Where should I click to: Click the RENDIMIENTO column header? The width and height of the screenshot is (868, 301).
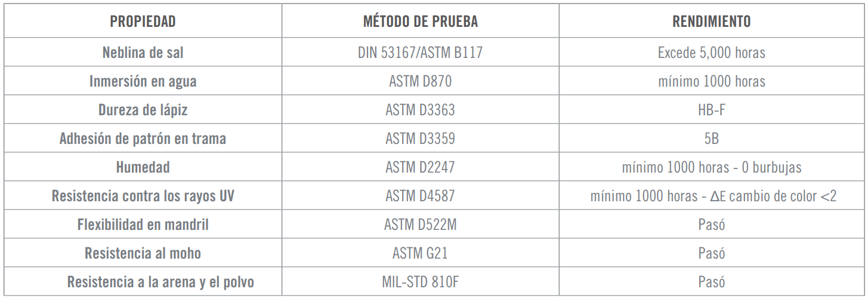coord(711,21)
